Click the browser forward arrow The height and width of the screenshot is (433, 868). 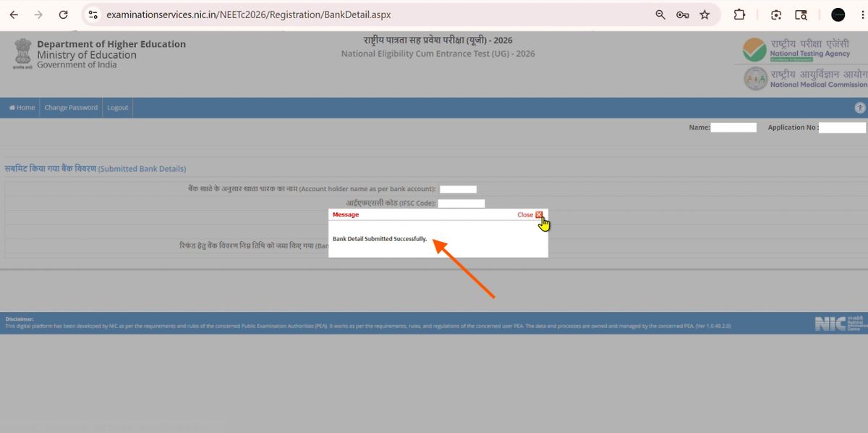coord(38,14)
